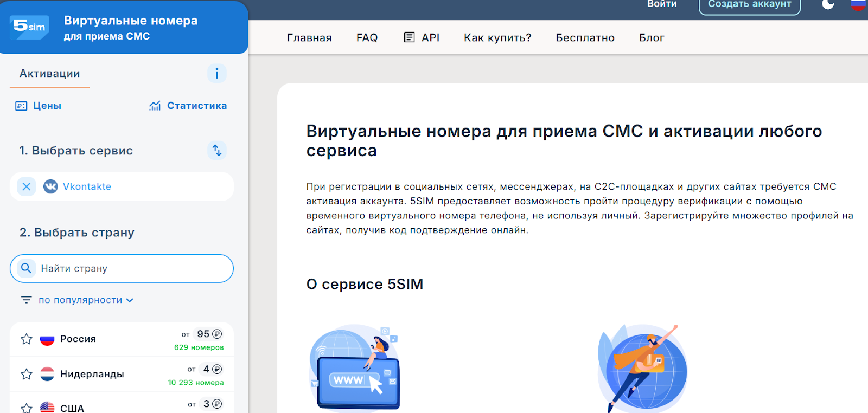
Task: Click the Netherlands flag icon
Action: tap(47, 374)
